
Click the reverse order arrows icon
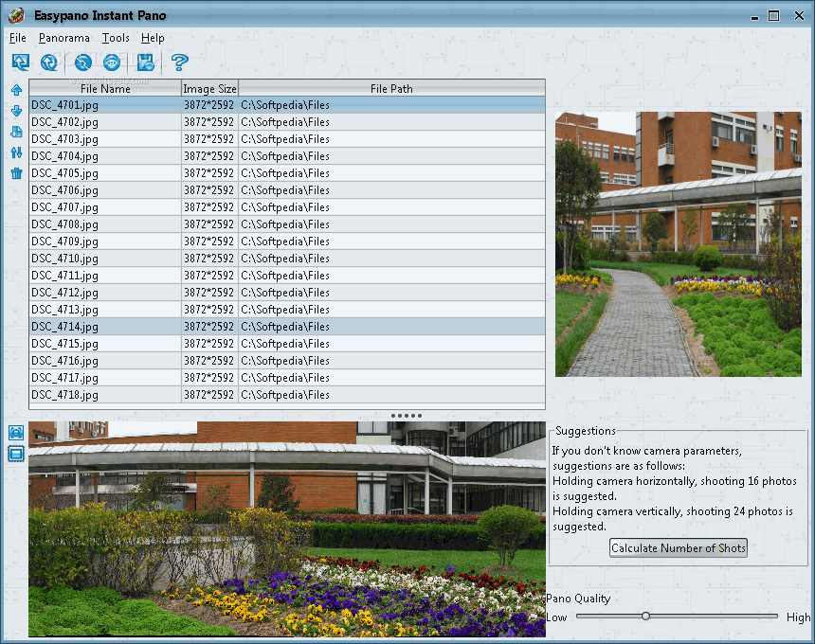pyautogui.click(x=17, y=152)
